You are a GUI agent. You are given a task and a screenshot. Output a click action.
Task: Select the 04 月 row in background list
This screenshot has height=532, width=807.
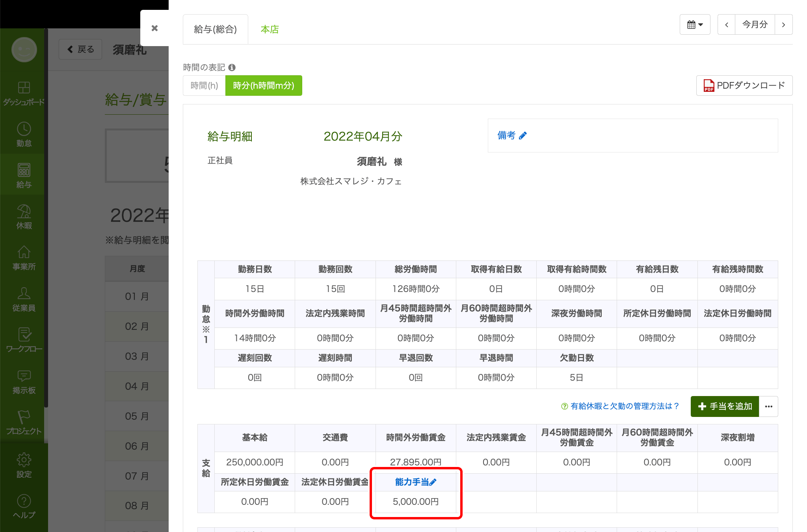(137, 386)
